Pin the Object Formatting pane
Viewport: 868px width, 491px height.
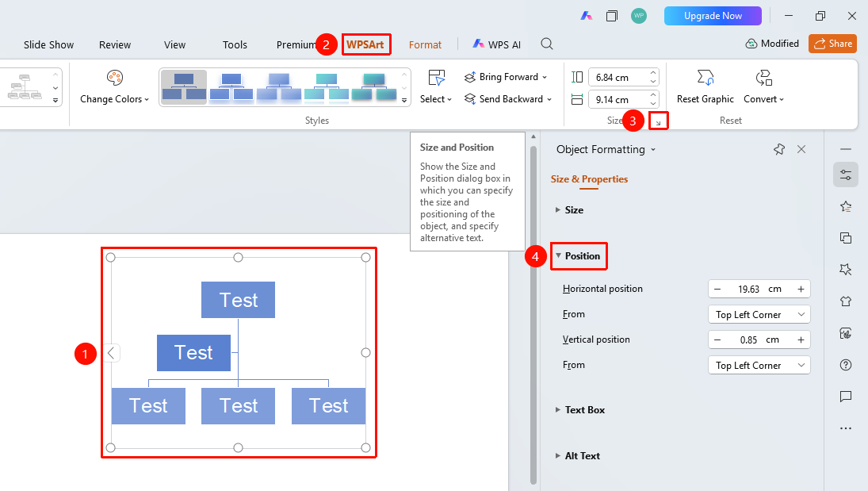779,149
